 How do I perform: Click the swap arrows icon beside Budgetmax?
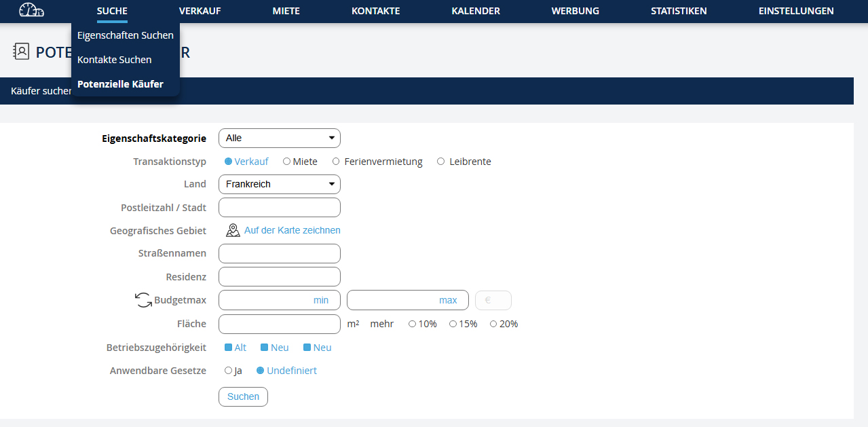click(x=143, y=300)
